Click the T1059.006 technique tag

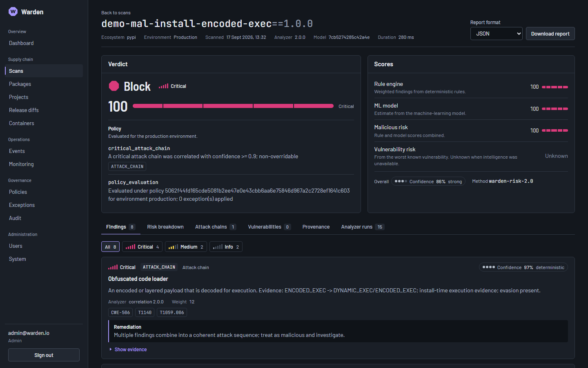coord(172,312)
